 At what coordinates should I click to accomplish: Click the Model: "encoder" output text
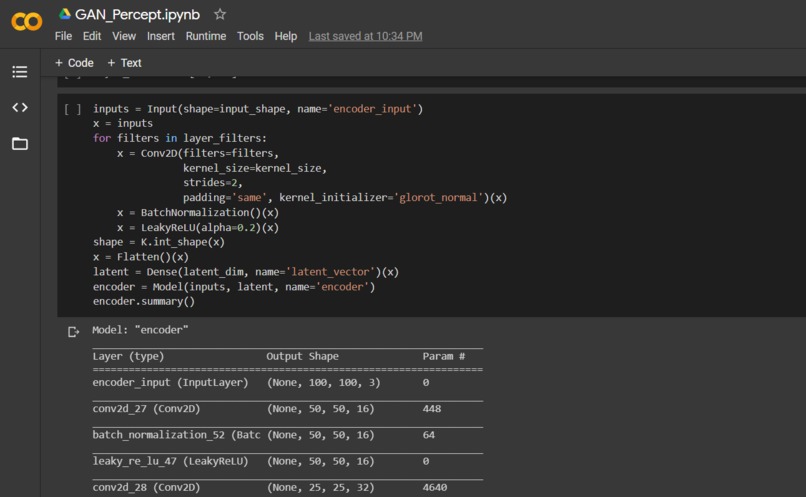140,330
